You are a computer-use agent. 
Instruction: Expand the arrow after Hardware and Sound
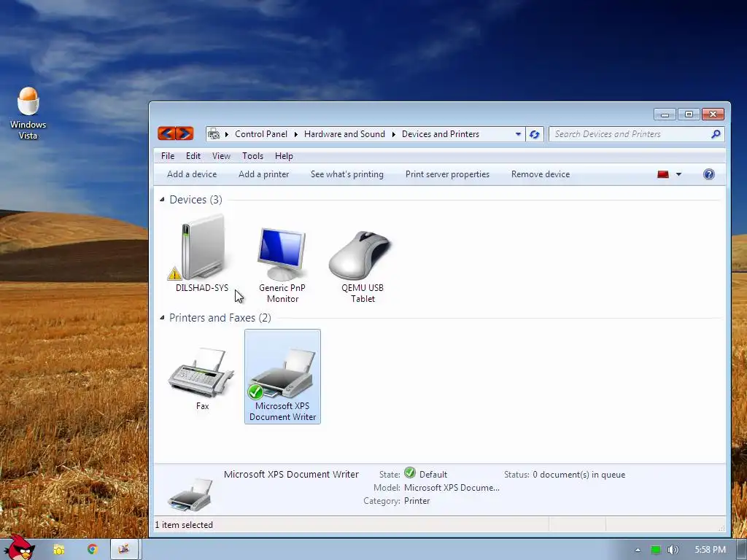point(393,134)
